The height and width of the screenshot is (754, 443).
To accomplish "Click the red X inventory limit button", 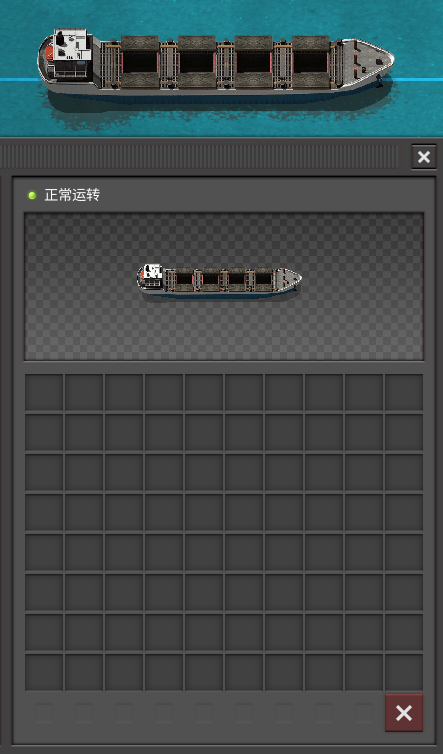I will [404, 713].
